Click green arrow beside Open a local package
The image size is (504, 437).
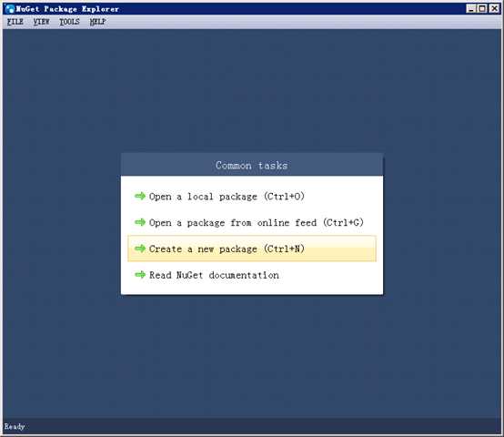point(140,196)
